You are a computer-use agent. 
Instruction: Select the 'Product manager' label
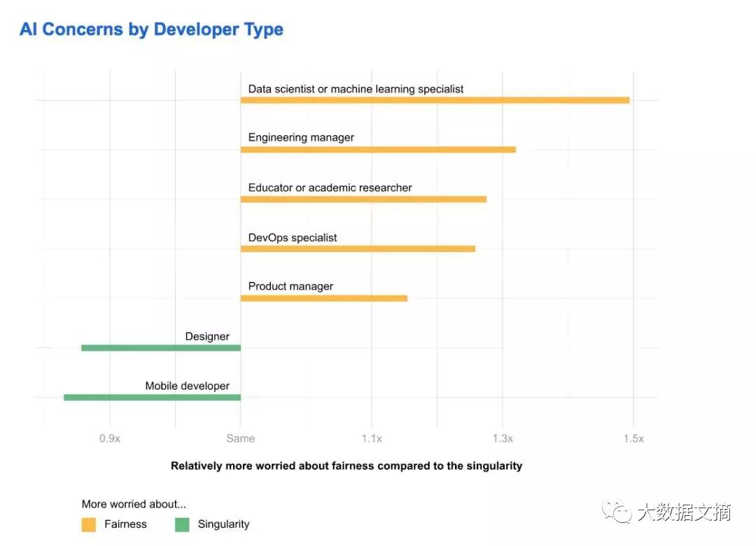tap(290, 286)
